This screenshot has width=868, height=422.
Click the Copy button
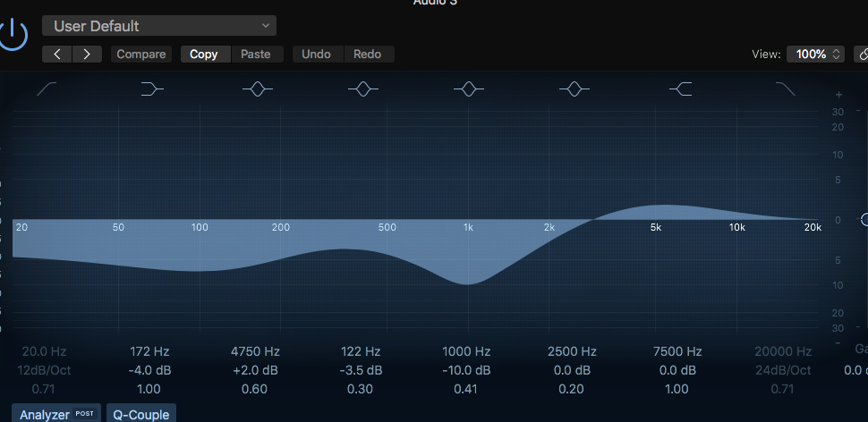click(203, 55)
